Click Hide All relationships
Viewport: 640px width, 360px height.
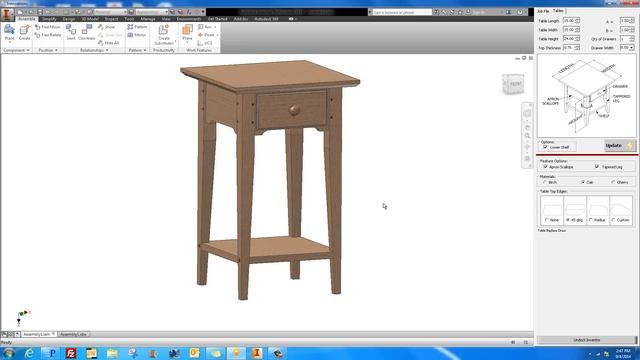coord(109,43)
